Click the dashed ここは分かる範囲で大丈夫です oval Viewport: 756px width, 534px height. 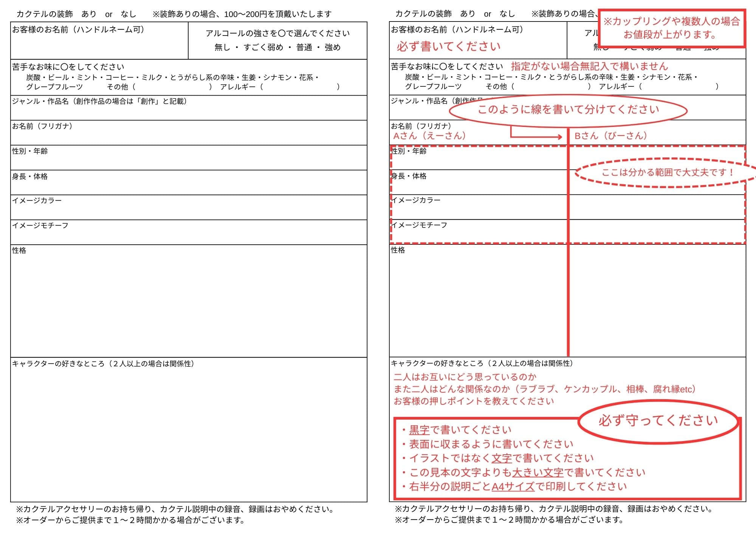[667, 173]
